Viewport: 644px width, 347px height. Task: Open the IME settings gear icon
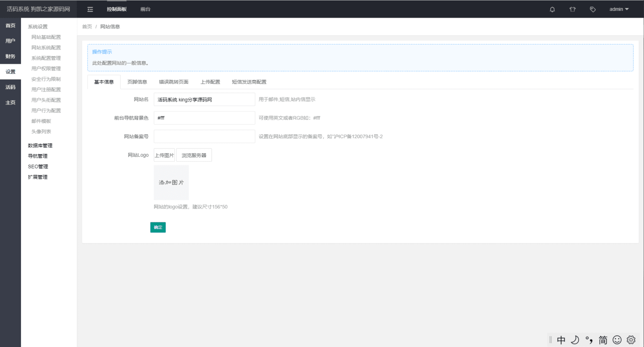[x=631, y=340]
